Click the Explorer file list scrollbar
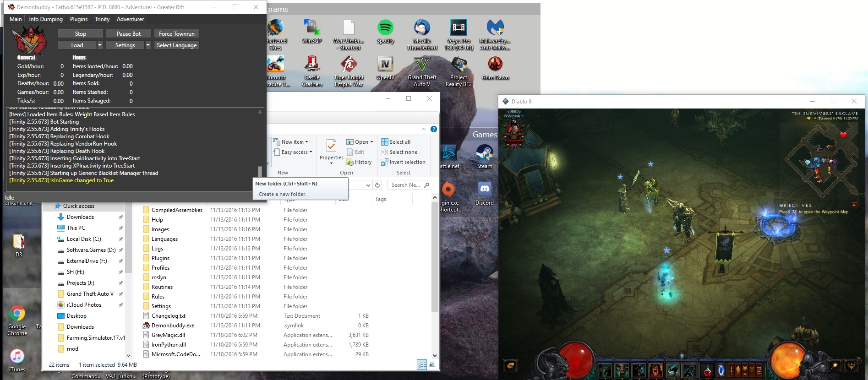Viewport: 868px width, 380px height. pos(435,258)
